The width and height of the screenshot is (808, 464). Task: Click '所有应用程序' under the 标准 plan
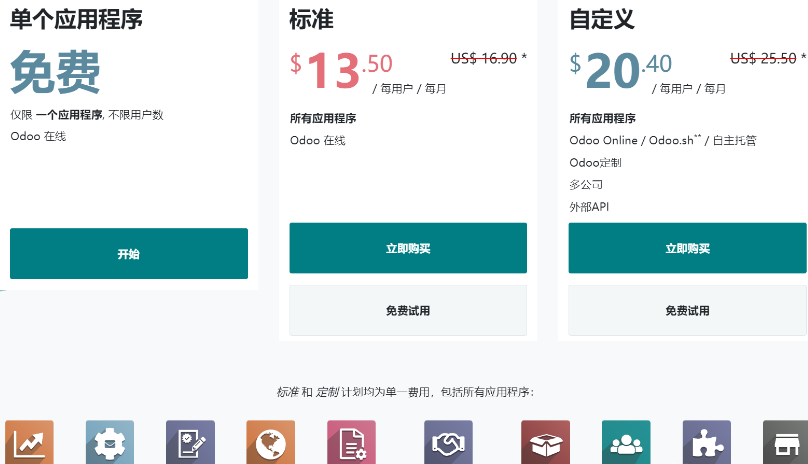coord(323,118)
